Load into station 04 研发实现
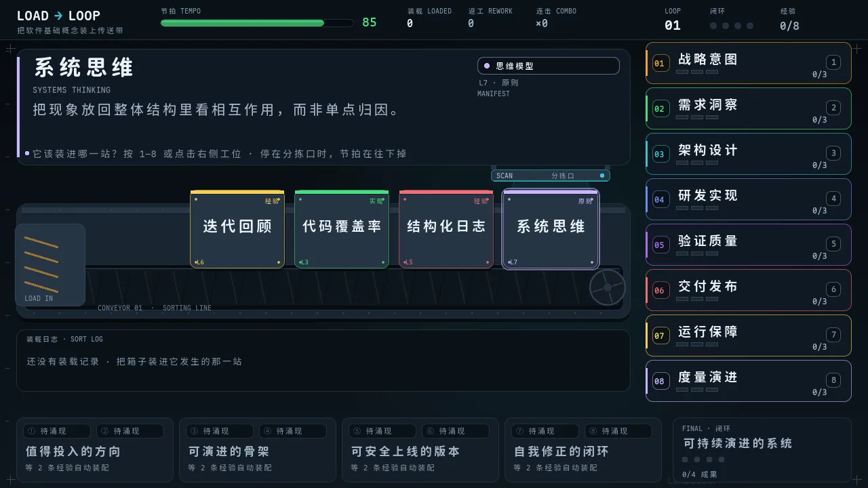The height and width of the screenshot is (488, 868). click(x=749, y=199)
